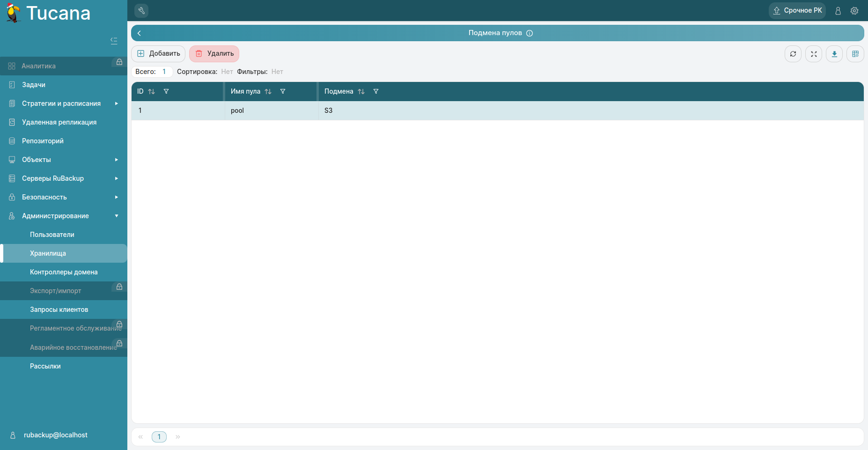Expand the Стратегии и расписания section
Image resolution: width=868 pixels, height=450 pixels.
tap(61, 103)
